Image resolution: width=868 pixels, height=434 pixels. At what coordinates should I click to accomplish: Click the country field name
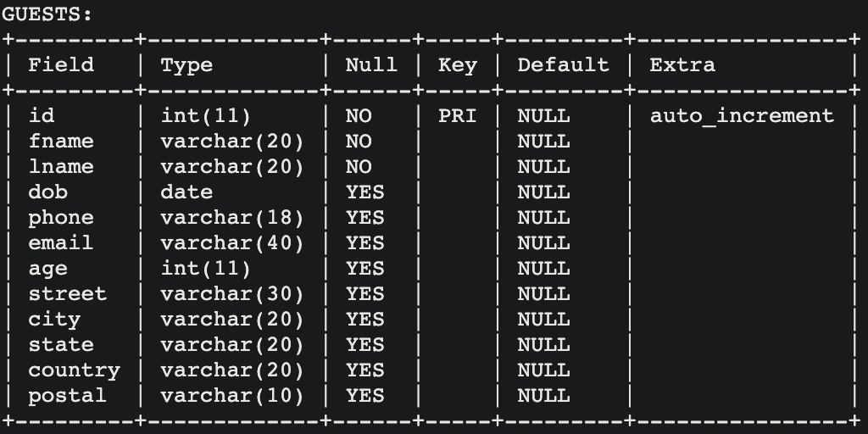(x=74, y=370)
